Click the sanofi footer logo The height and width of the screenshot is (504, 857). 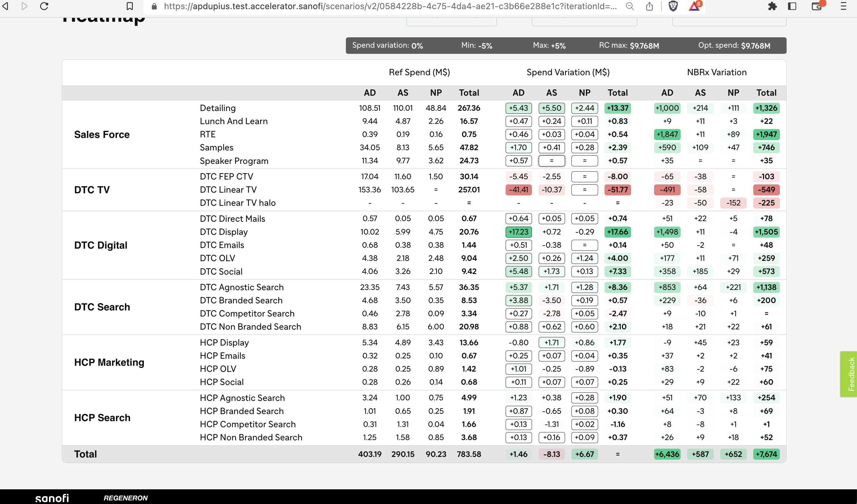(x=52, y=498)
